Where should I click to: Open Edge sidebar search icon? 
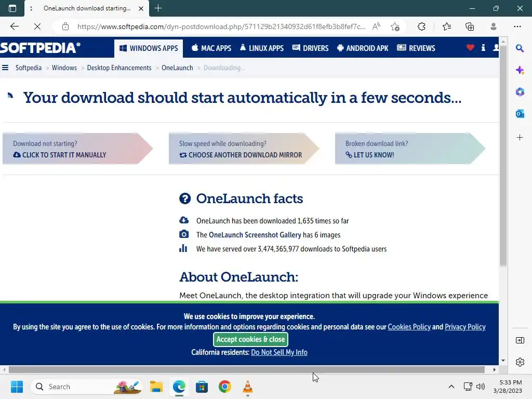click(x=520, y=48)
